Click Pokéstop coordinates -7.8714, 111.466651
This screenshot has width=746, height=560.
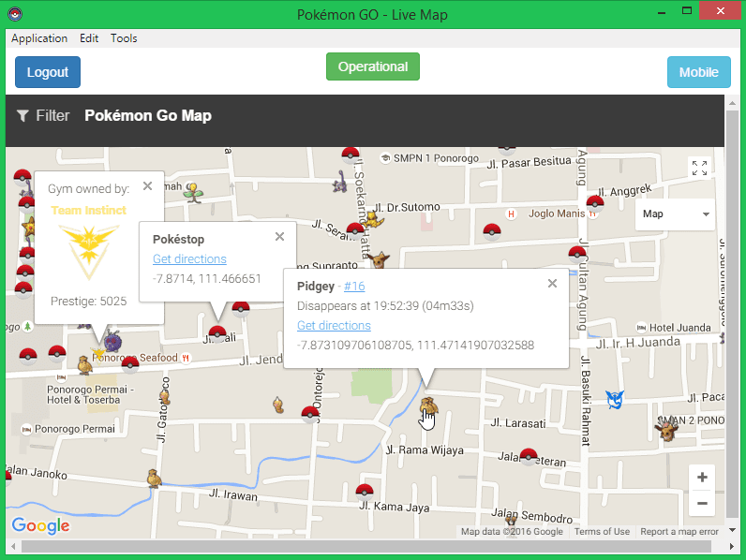tap(206, 278)
